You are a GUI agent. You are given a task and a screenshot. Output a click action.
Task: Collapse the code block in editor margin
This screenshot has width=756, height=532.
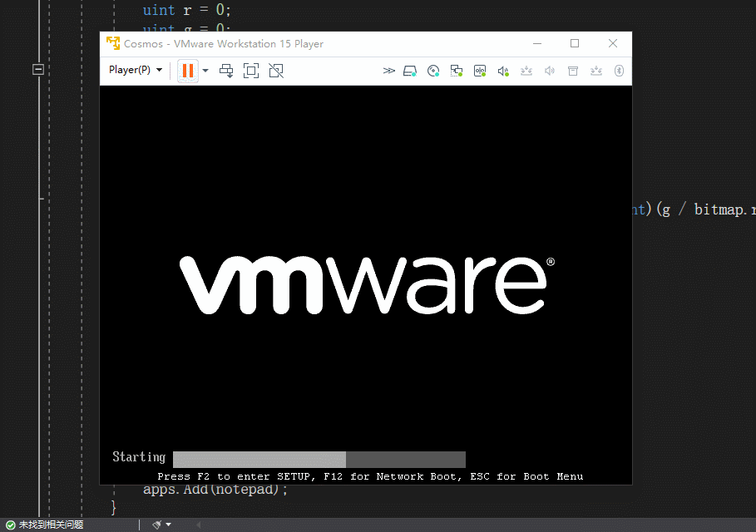[38, 69]
